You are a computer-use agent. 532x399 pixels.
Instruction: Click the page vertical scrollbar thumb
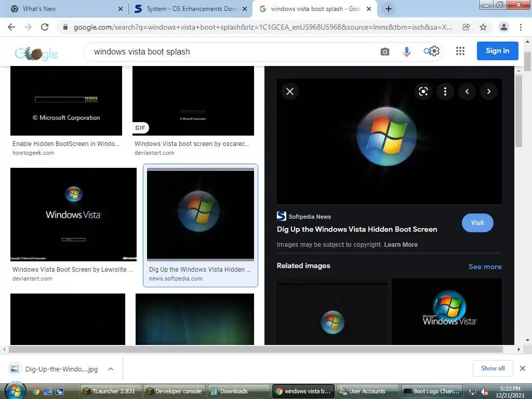coord(527,61)
